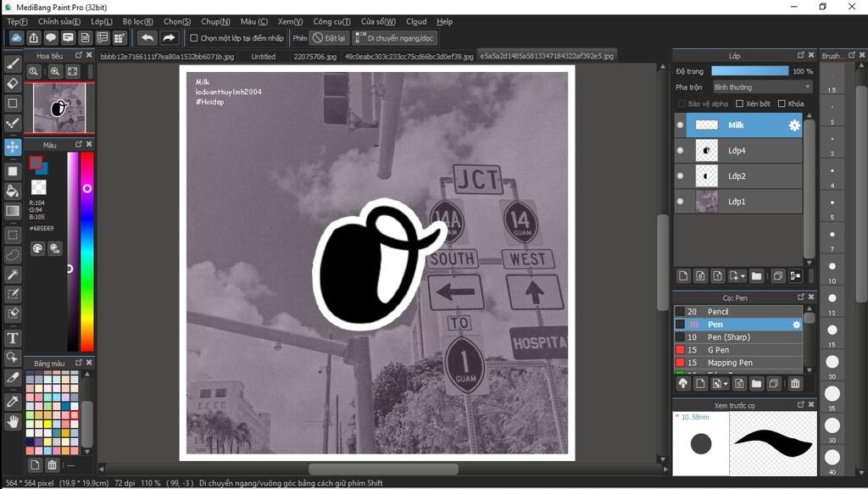Detach the Bảng màu palette panel
The width and height of the screenshot is (868, 489).
pyautogui.click(x=79, y=363)
